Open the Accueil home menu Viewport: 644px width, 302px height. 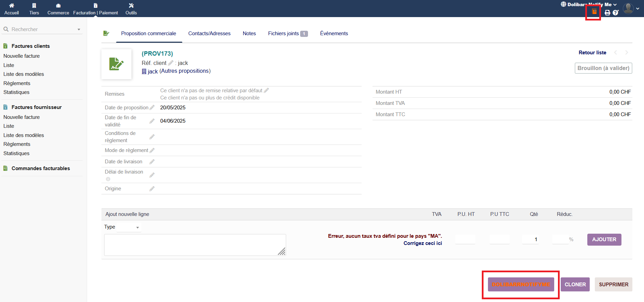pos(12,9)
